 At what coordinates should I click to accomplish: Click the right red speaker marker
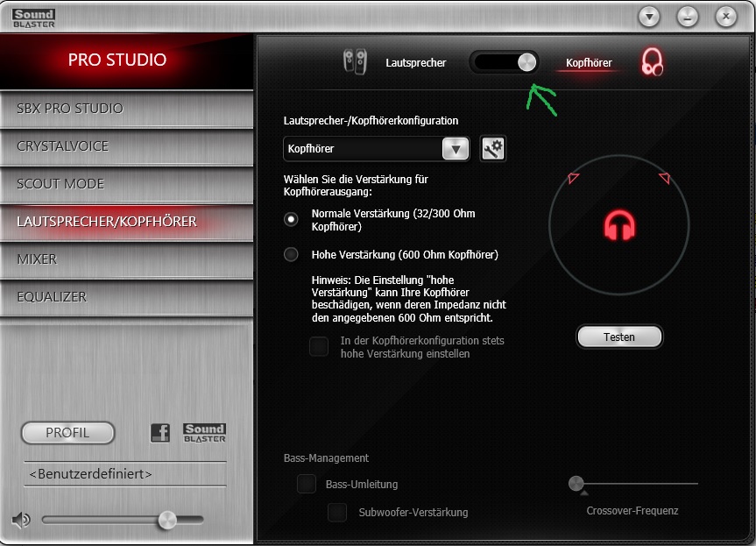(x=664, y=178)
